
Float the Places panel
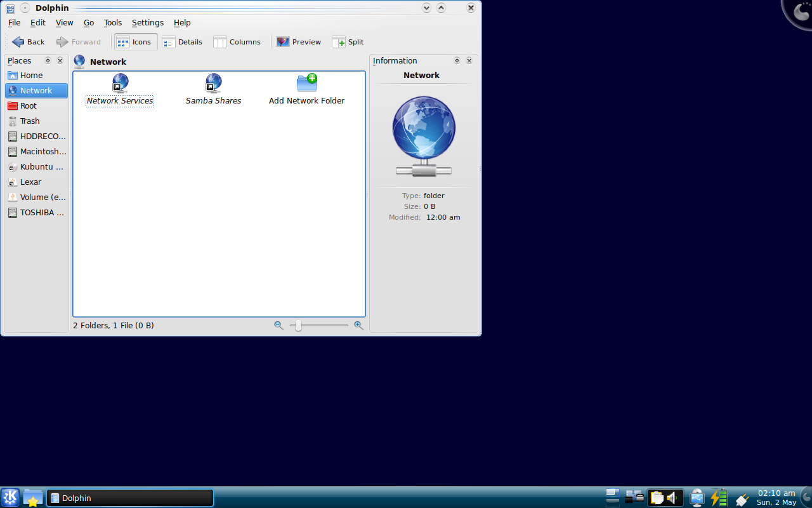click(x=48, y=61)
